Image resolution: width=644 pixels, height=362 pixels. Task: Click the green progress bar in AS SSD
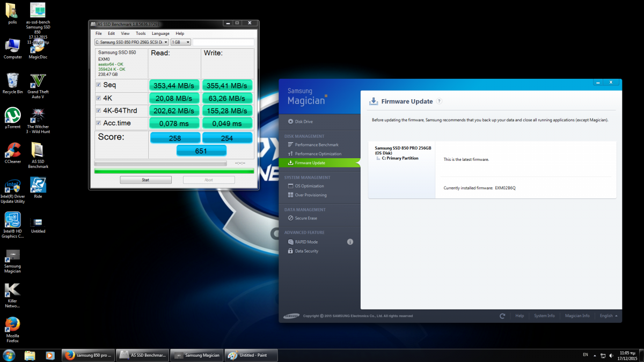(x=174, y=171)
